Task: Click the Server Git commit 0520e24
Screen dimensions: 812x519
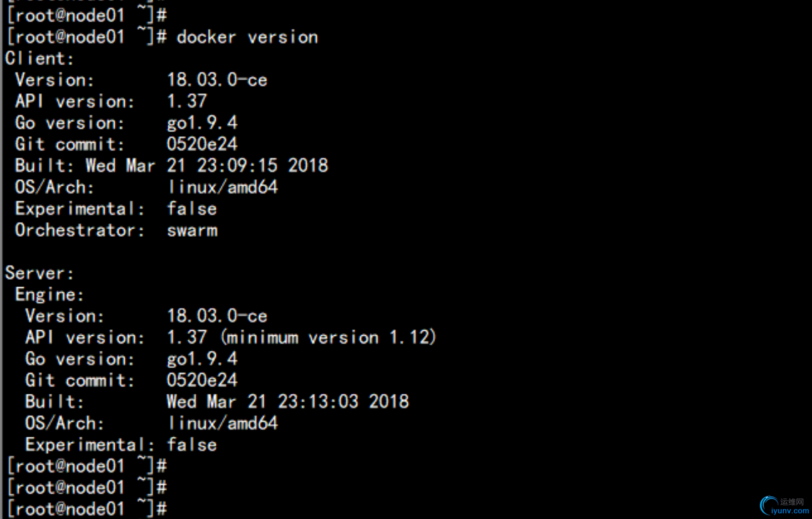Action: pyautogui.click(x=202, y=380)
